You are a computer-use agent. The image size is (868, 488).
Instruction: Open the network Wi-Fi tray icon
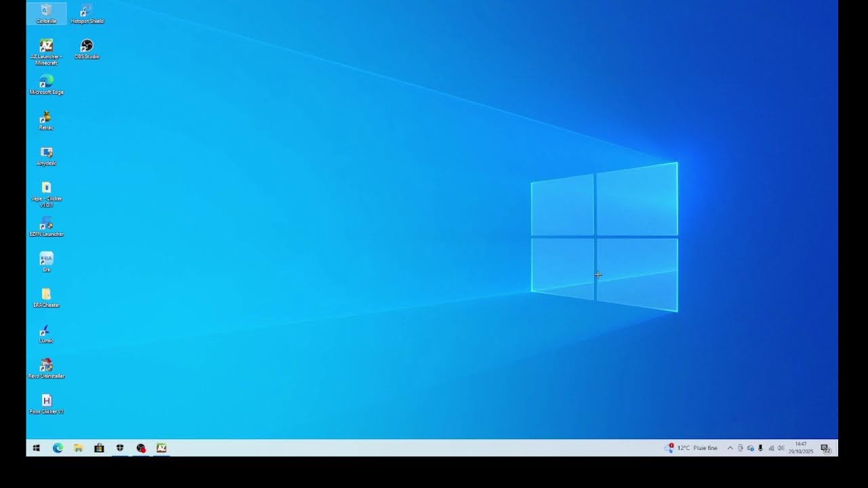coord(771,448)
